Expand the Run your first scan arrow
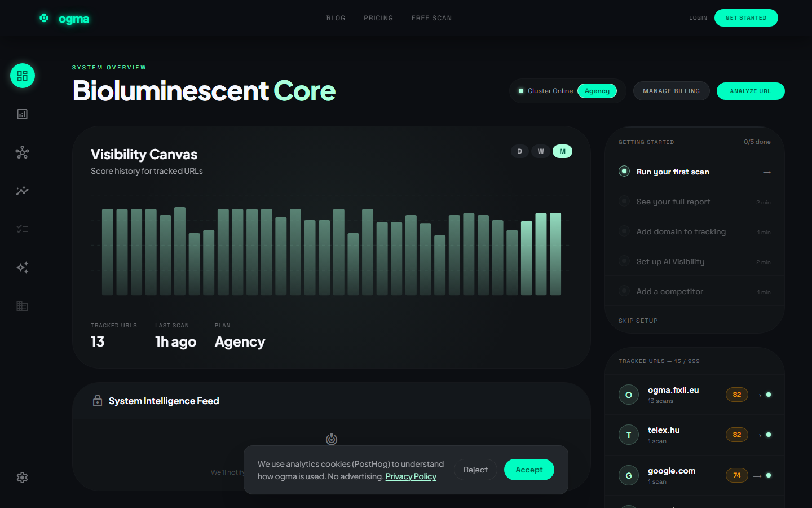 coord(767,172)
